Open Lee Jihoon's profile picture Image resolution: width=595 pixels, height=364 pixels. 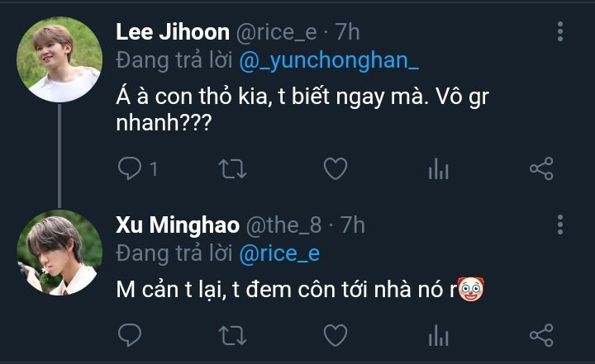pos(59,59)
